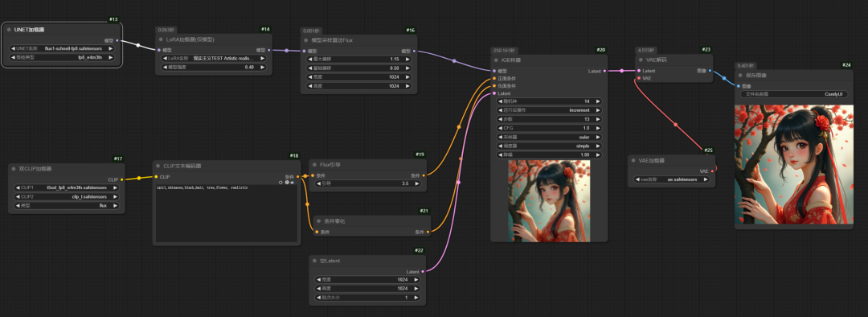The height and width of the screenshot is (317, 868).
Task: Click midpoint dot on 双CLIP加载器 yellow link
Action: (139, 178)
